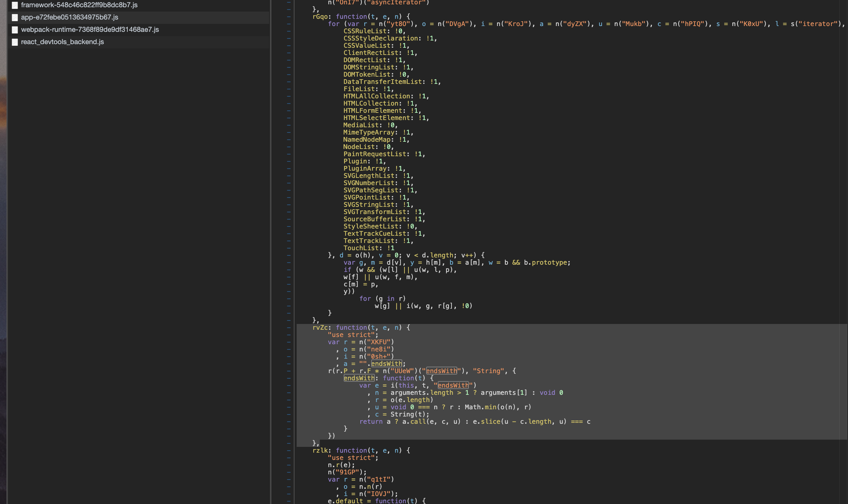Open webpack-runtime-7368f89de9df31468ae7.js in the editor

(89, 29)
